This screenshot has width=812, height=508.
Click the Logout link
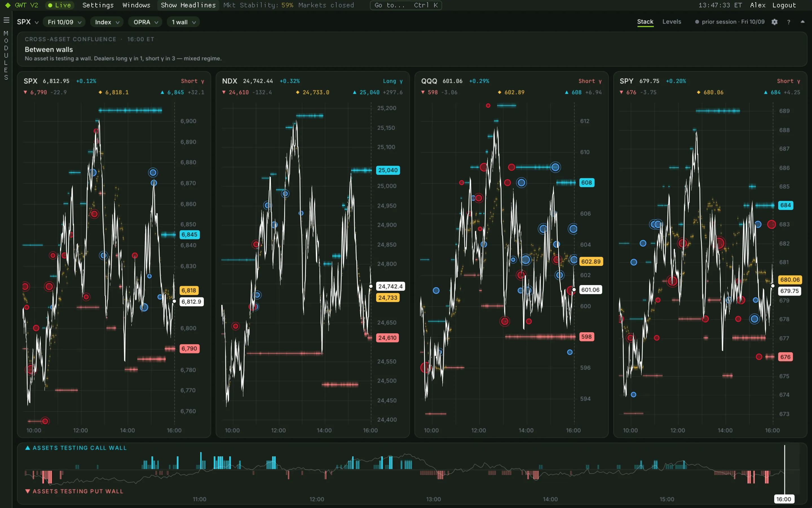tap(784, 5)
